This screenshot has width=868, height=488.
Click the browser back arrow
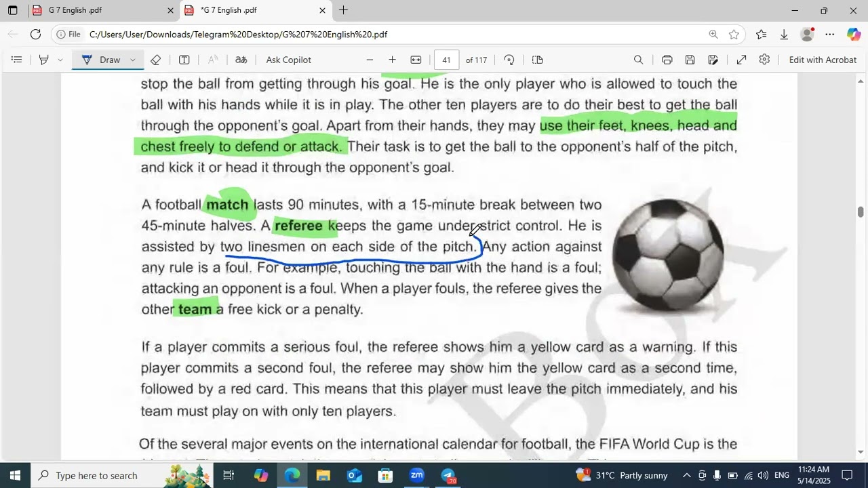pos(13,35)
